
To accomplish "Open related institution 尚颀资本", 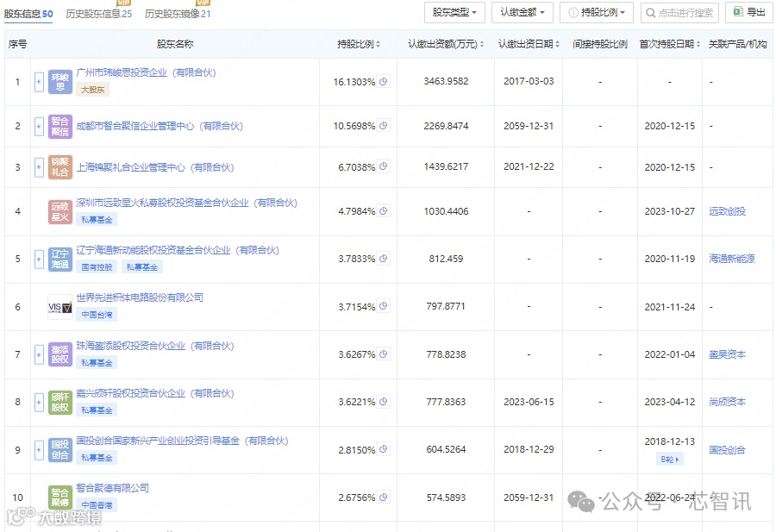I will pos(727,402).
